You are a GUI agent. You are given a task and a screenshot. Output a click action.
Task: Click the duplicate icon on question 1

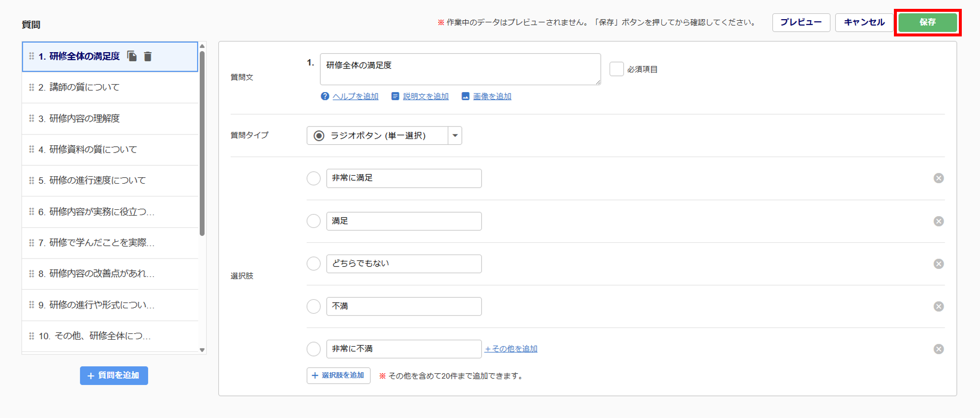pos(132,56)
